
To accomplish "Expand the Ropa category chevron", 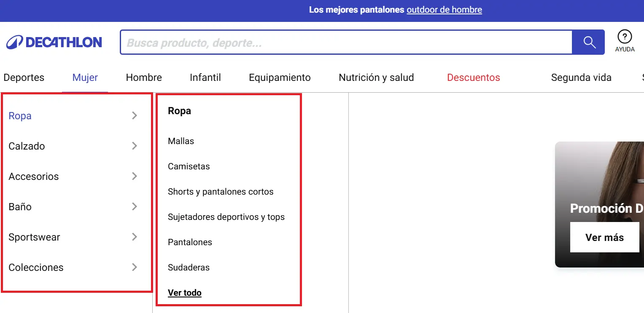I will [134, 115].
